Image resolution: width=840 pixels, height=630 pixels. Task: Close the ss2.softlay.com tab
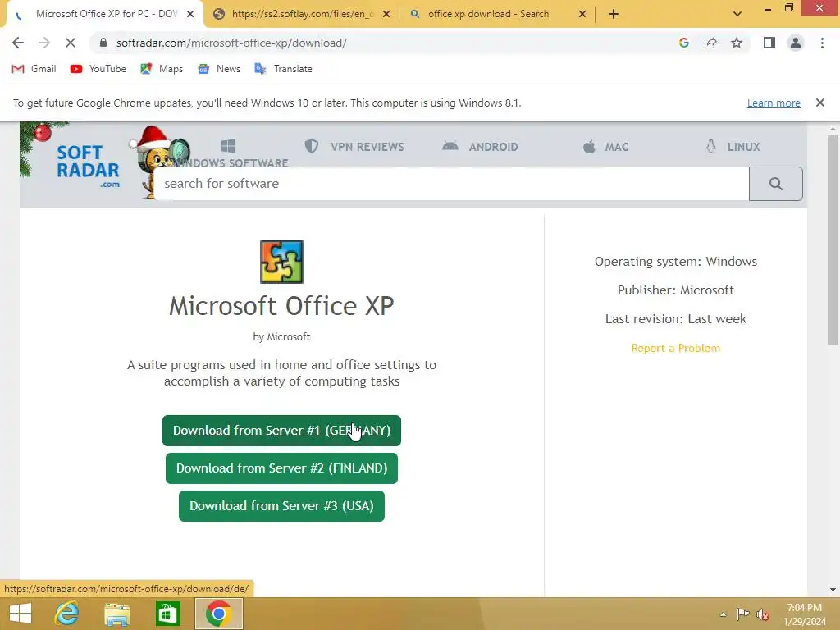point(386,14)
